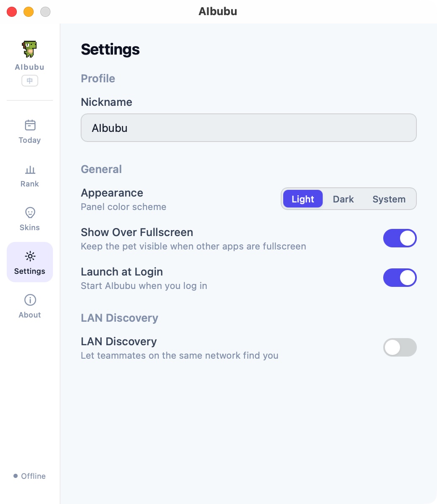Click the Offline status dot
The width and height of the screenshot is (437, 504).
(16, 475)
